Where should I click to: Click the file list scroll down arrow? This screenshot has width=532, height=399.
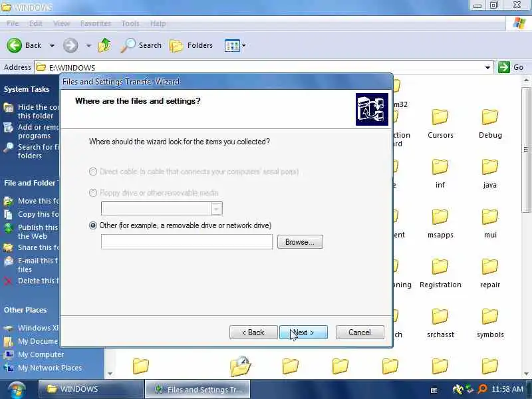point(526,374)
